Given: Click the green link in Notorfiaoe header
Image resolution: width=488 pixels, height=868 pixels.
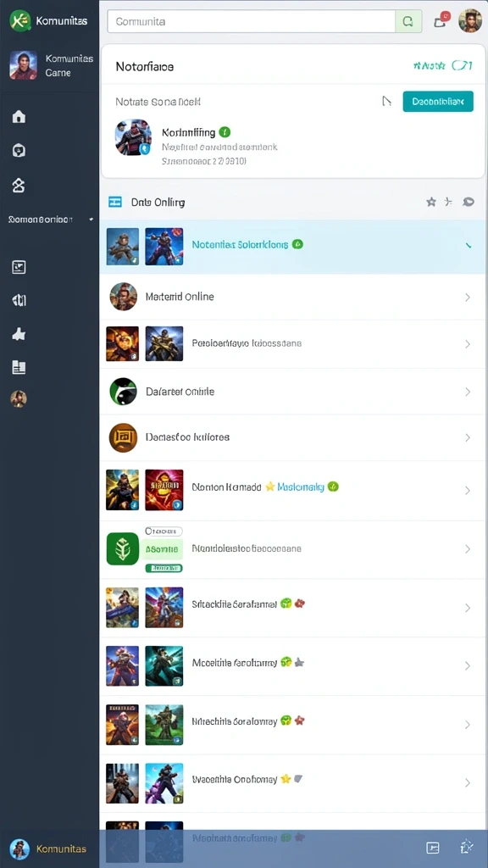Looking at the screenshot, I should [442, 66].
